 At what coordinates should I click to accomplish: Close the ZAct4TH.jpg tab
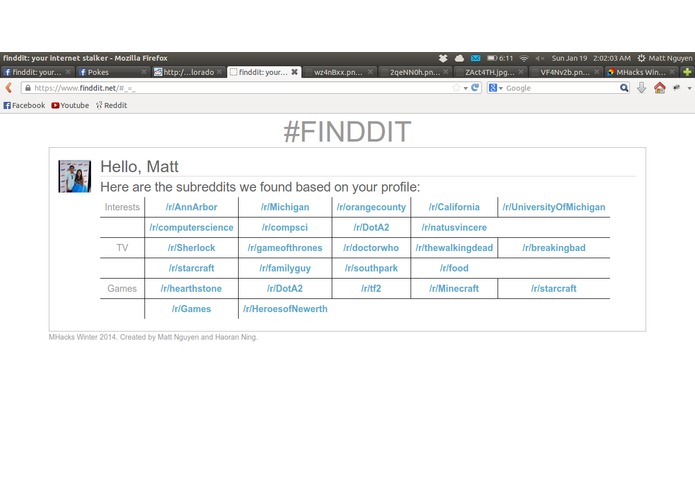tap(521, 72)
